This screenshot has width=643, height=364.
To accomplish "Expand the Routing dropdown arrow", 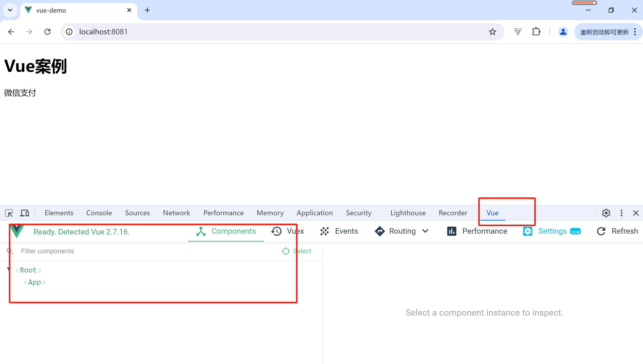I will click(425, 231).
